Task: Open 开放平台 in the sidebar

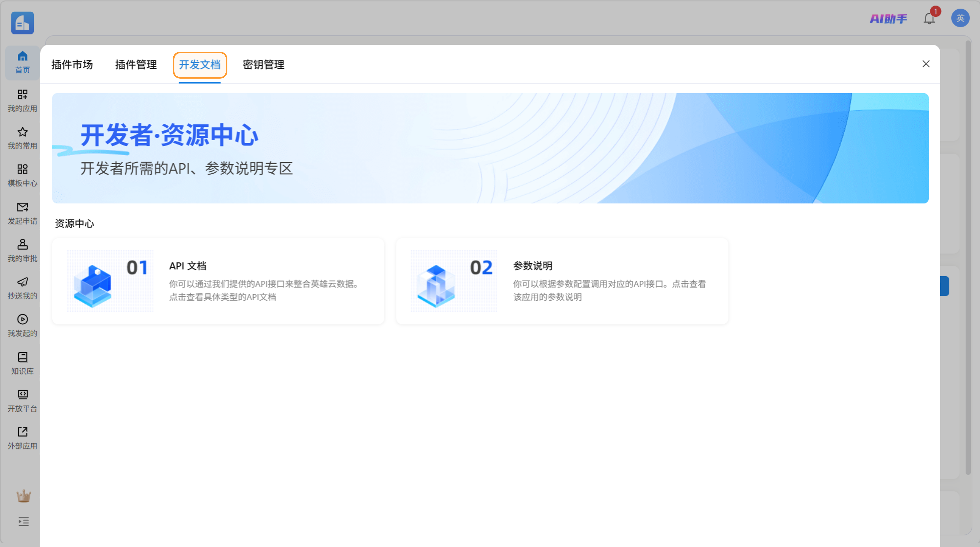Action: coord(22,400)
